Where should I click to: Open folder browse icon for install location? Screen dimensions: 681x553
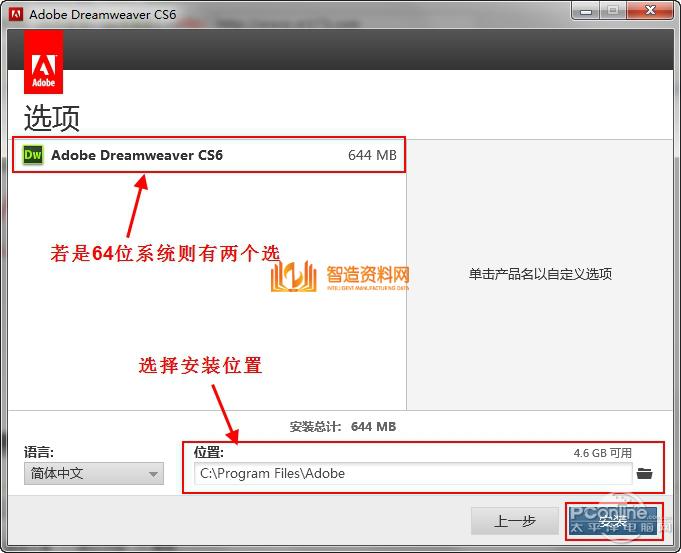[x=645, y=474]
